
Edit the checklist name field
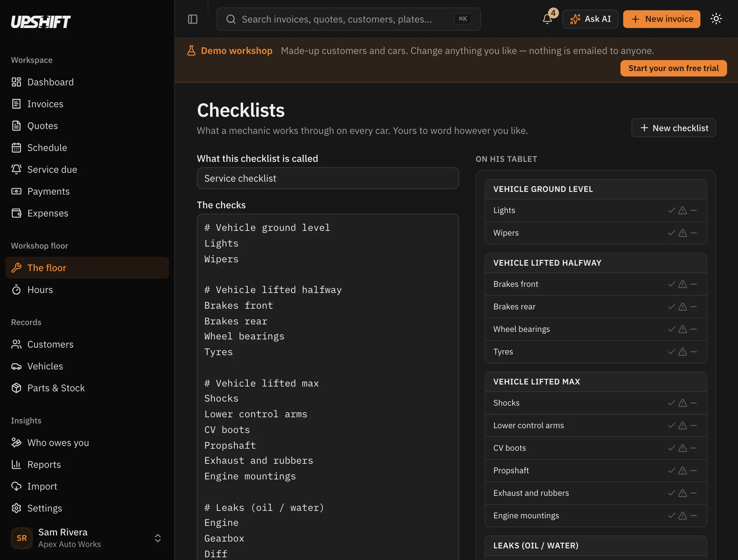click(x=328, y=178)
